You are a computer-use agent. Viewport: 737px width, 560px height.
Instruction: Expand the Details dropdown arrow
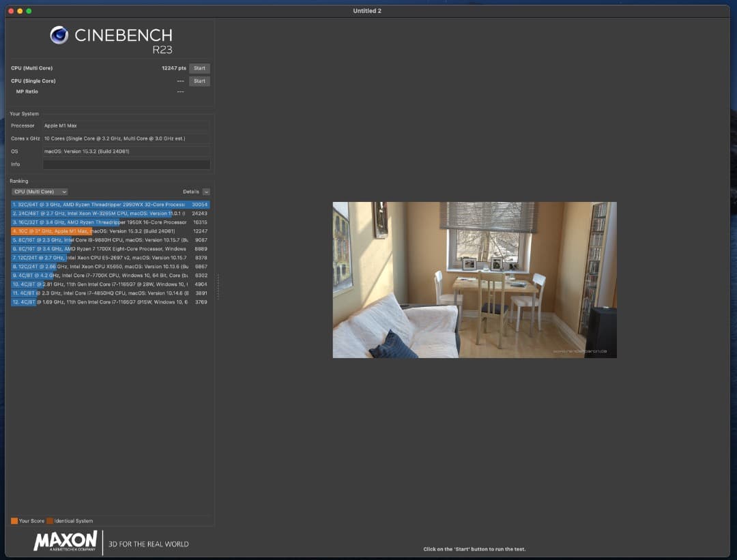206,192
